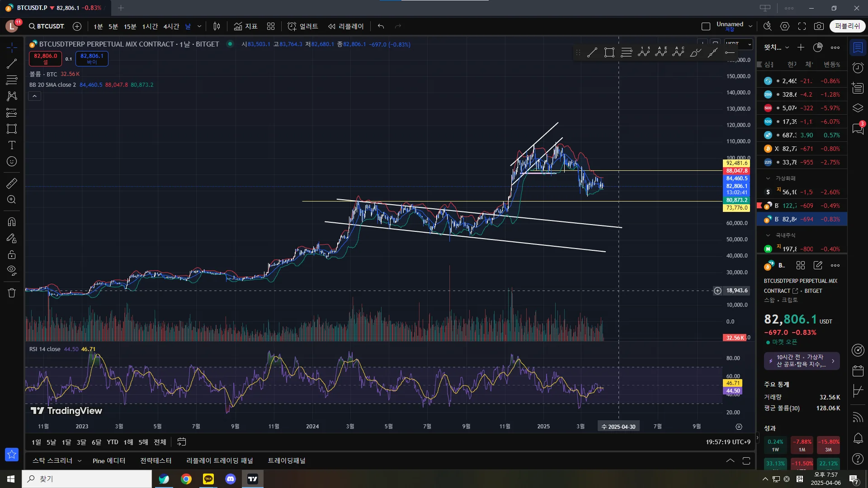Open the 전략테스터 tab
The image size is (868, 488).
(x=156, y=460)
